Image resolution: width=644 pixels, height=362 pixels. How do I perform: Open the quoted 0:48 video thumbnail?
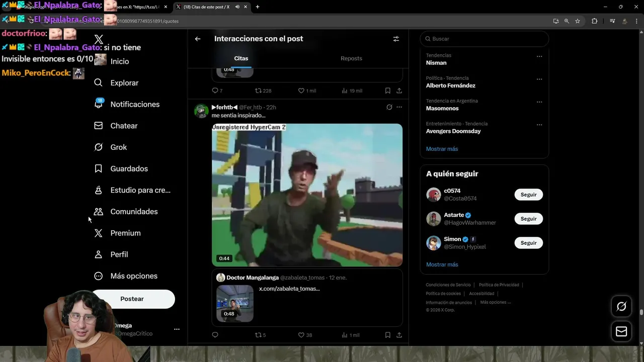pyautogui.click(x=235, y=303)
